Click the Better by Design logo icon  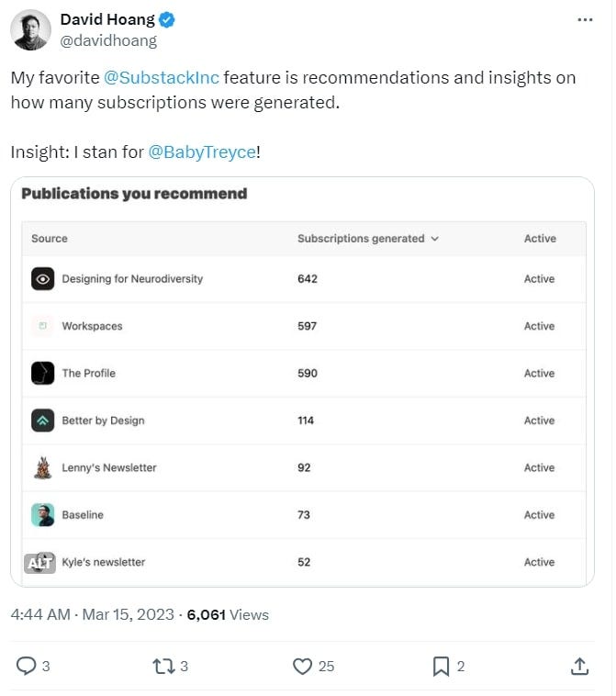click(42, 421)
